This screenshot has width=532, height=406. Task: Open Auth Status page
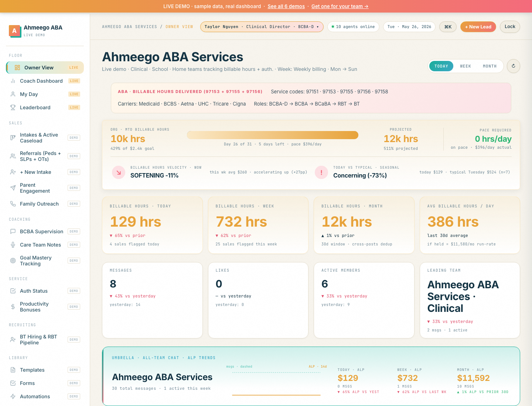pos(45,291)
